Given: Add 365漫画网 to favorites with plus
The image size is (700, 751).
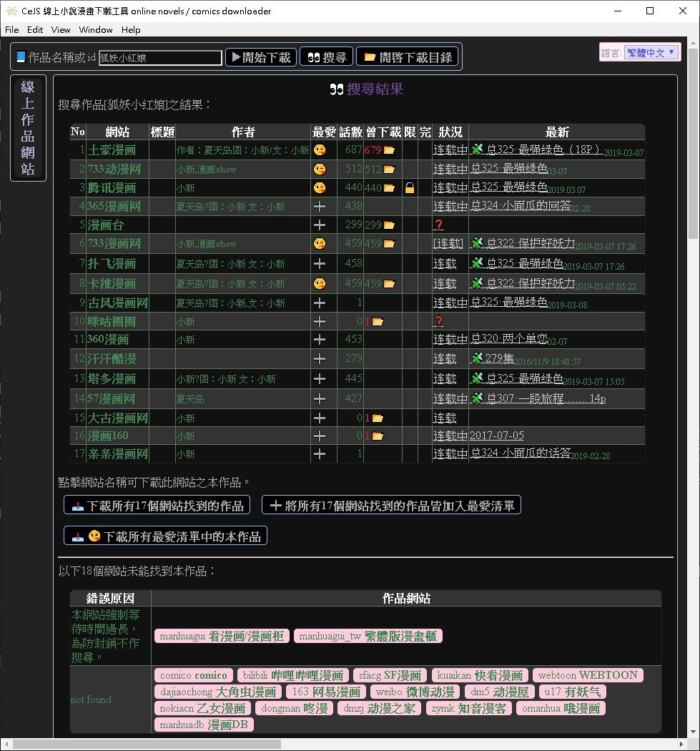Looking at the screenshot, I should (x=320, y=207).
